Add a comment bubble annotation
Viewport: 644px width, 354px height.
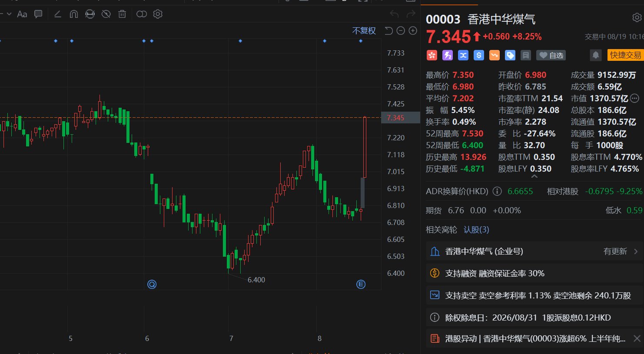click(38, 14)
